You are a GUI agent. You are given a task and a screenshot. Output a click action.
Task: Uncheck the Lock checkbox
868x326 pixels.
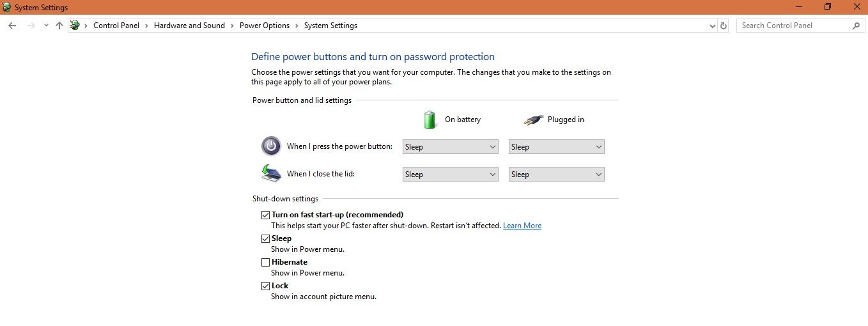click(265, 286)
